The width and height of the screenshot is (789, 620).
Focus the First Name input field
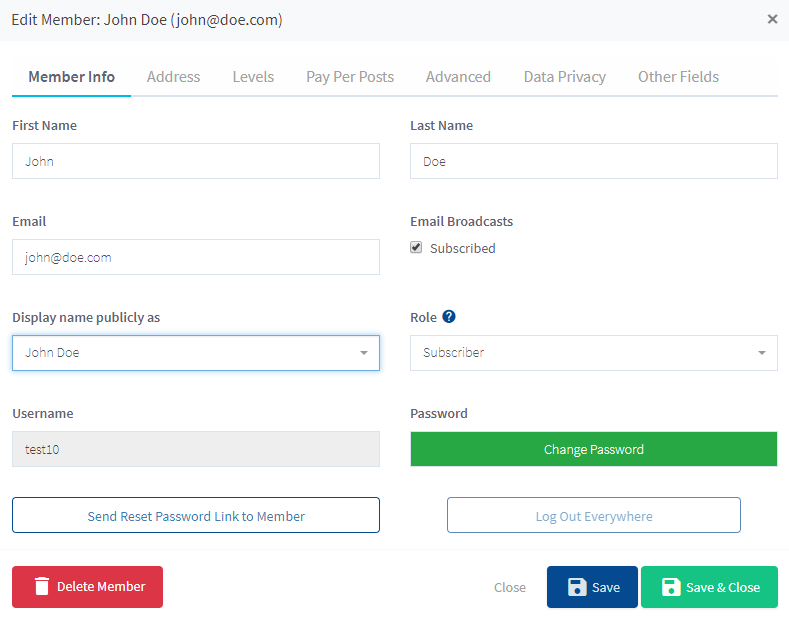(196, 161)
